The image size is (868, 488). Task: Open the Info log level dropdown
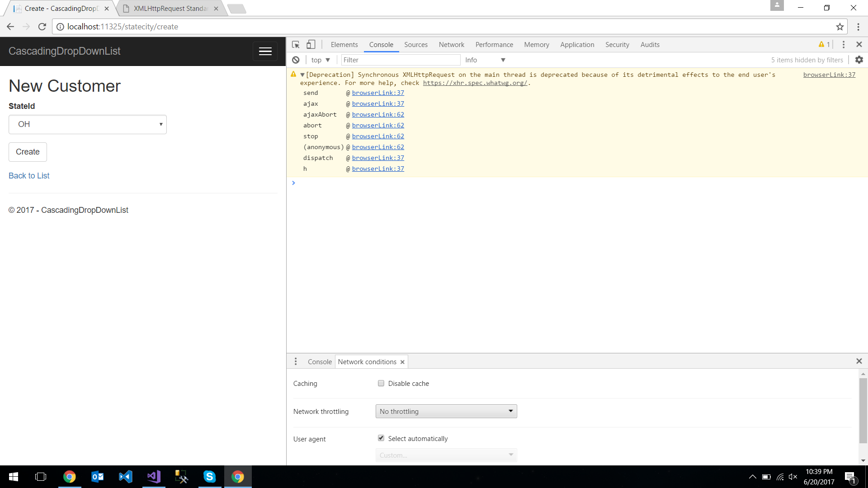485,60
